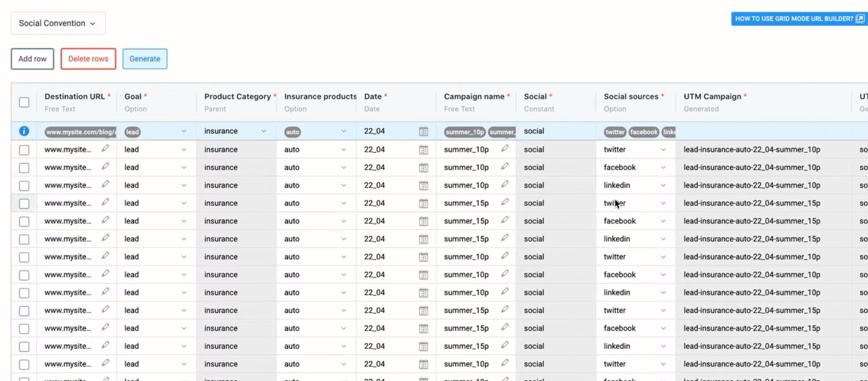Click the Generate button
This screenshot has height=381, width=868.
click(145, 59)
